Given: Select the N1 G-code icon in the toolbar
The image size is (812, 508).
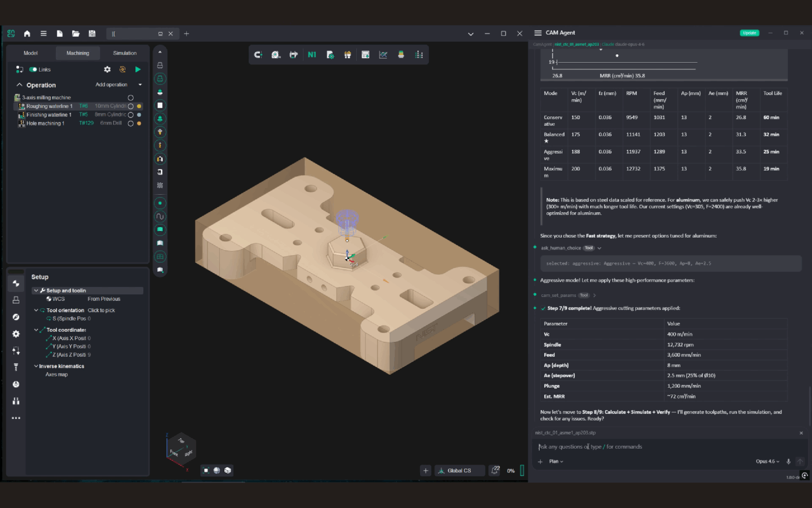Looking at the screenshot, I should (x=312, y=54).
